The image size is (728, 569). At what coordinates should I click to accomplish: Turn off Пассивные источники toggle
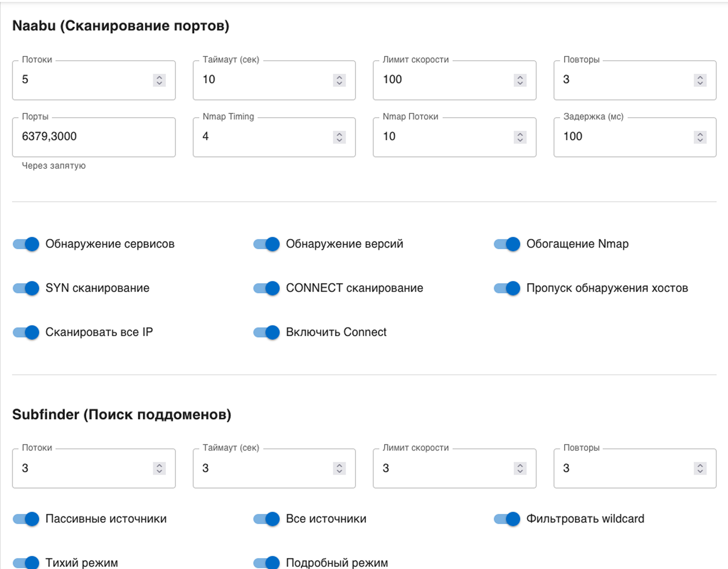coord(26,519)
